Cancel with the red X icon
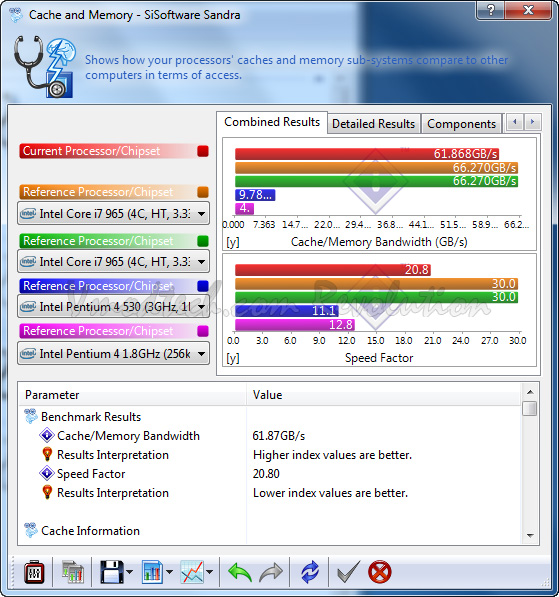The image size is (559, 597). point(380,572)
